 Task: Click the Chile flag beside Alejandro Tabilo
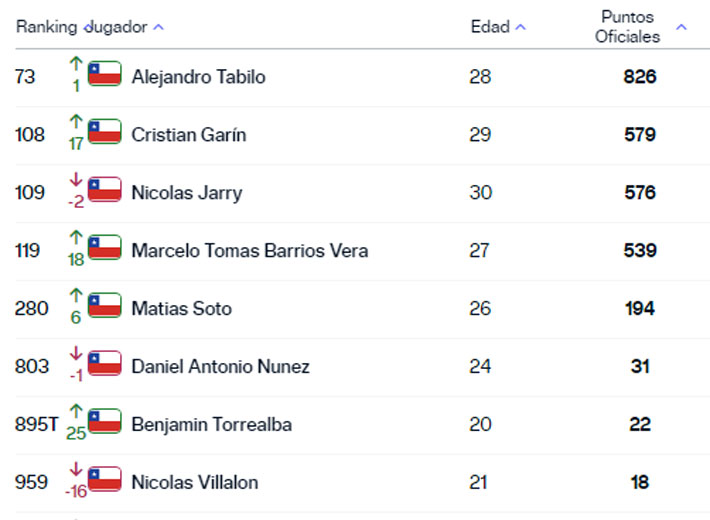point(105,75)
